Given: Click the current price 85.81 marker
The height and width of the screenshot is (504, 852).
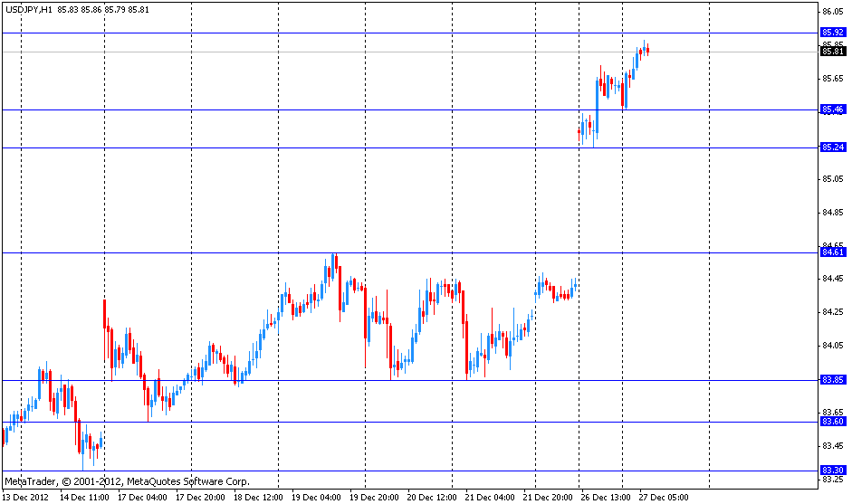Looking at the screenshot, I should [x=833, y=51].
